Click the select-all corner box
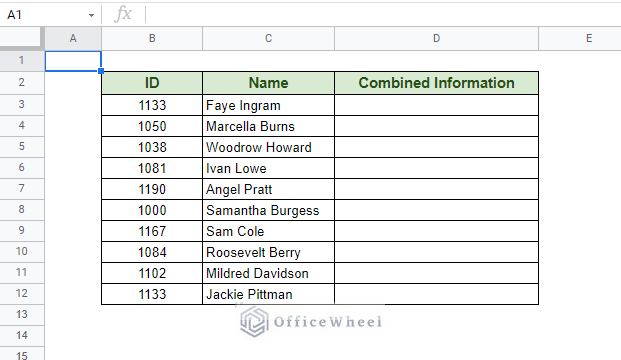621x360 pixels. click(x=20, y=38)
